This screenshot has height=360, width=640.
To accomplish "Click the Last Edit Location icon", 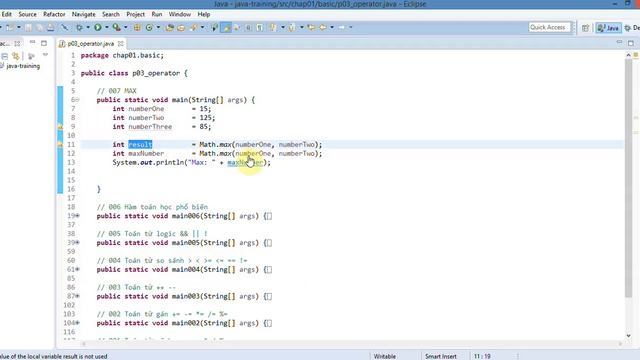I will point(311,27).
